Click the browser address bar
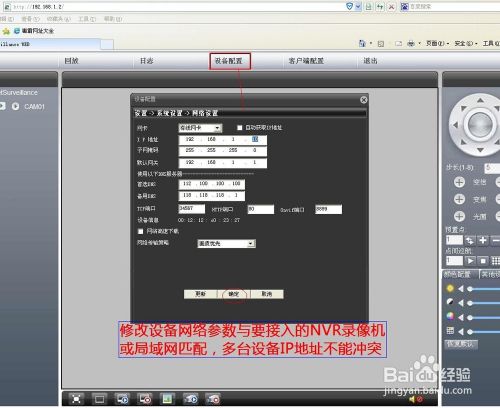Image resolution: width=500 pixels, height=408 pixels. pyautogui.click(x=173, y=7)
